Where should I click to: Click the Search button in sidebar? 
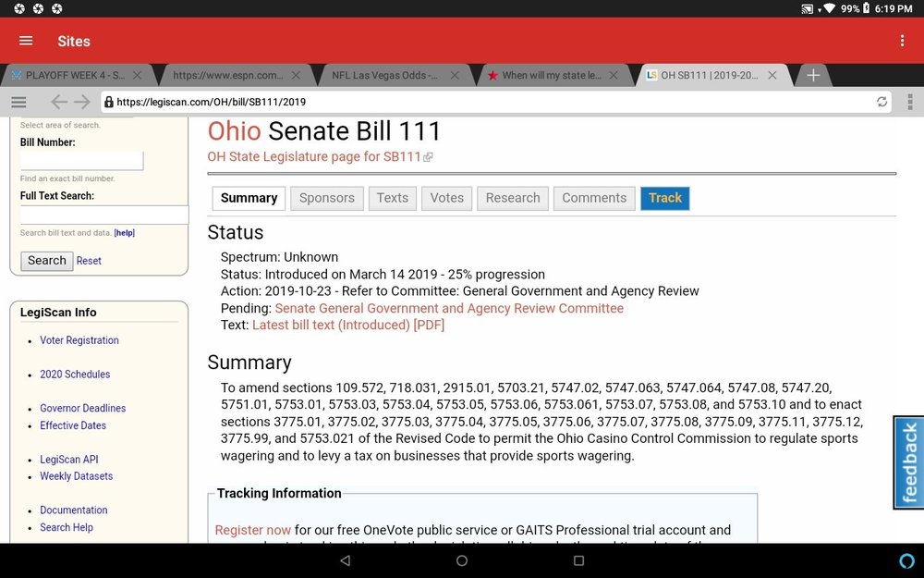(47, 261)
